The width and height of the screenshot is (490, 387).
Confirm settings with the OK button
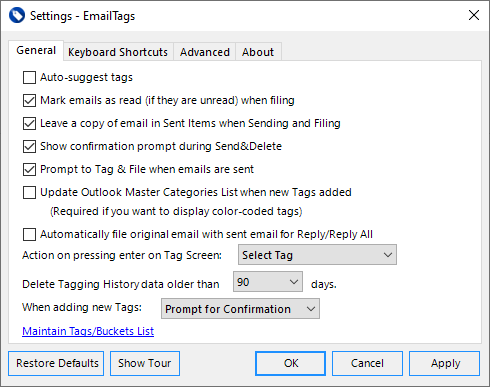[290, 363]
